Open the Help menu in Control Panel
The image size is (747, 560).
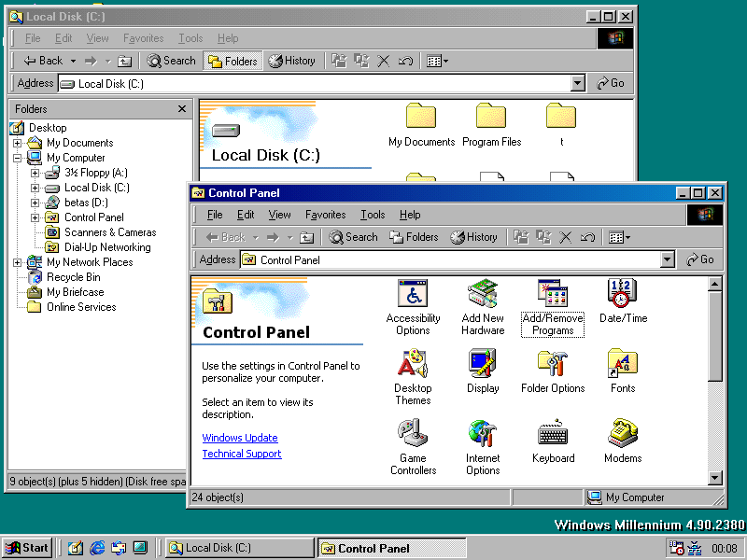point(410,215)
